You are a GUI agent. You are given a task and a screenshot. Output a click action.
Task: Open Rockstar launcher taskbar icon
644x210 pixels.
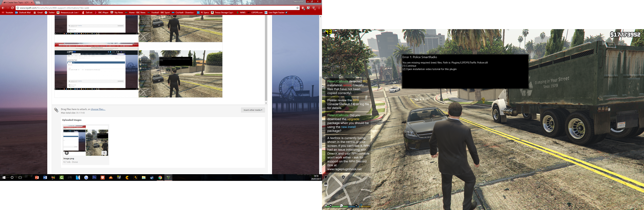coord(135,178)
